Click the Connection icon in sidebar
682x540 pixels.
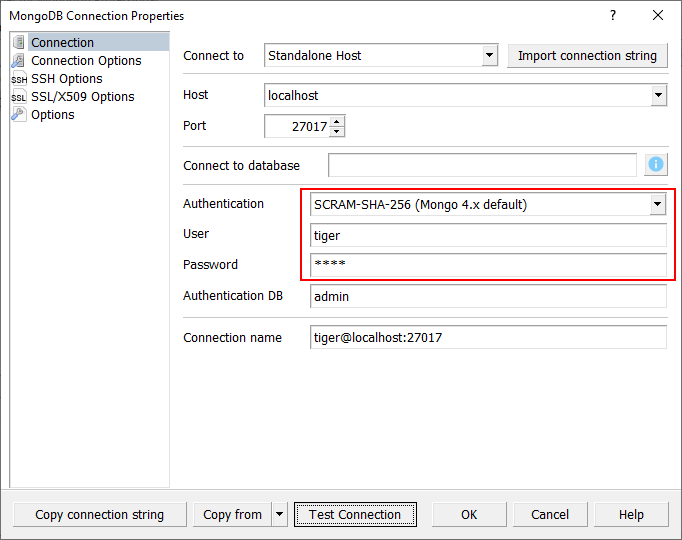19,42
